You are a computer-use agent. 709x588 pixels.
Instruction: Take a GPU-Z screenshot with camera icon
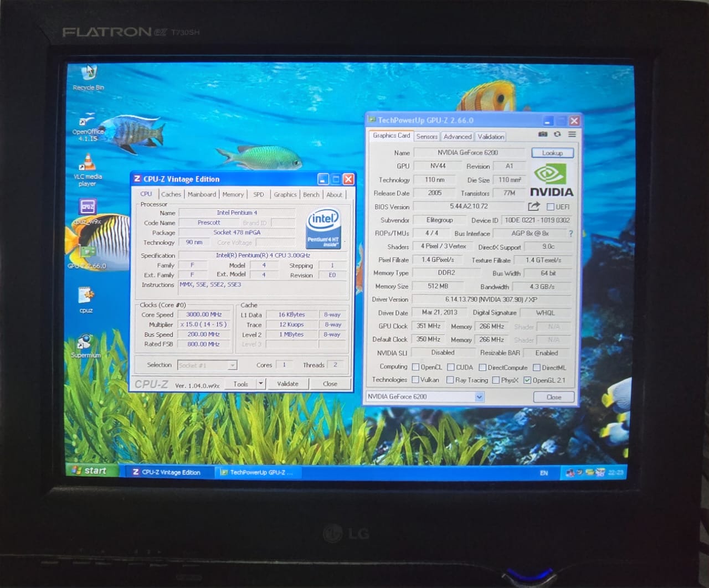(543, 135)
